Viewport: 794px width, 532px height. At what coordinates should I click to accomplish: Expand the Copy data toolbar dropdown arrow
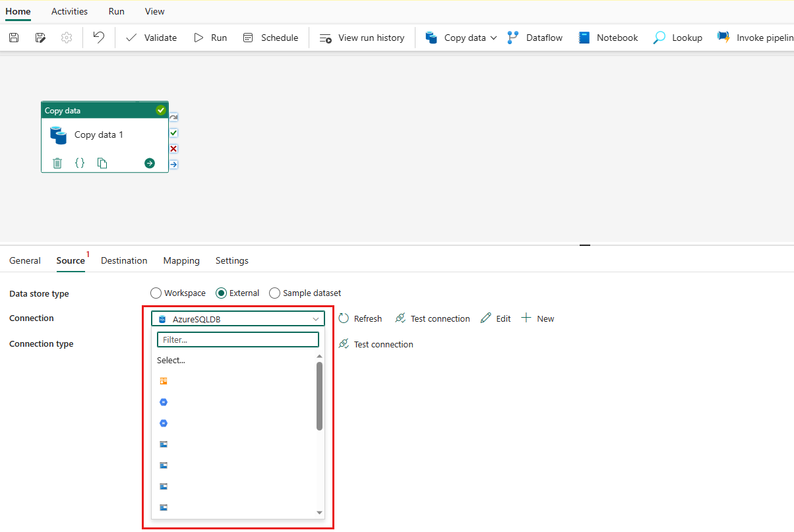[x=493, y=38]
